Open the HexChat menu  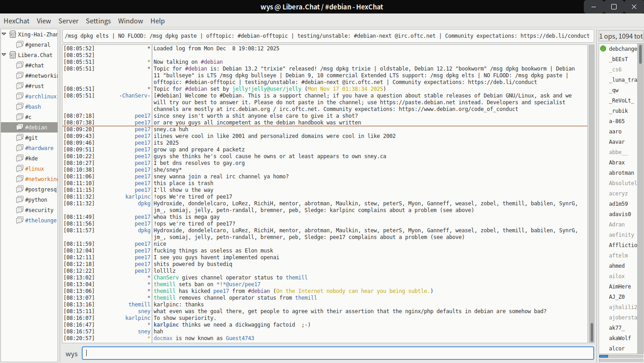coord(17,21)
